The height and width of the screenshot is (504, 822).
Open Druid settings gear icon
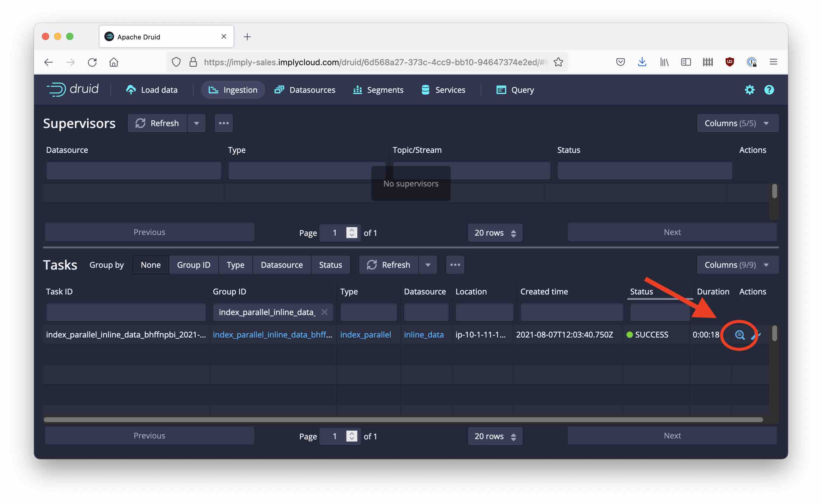click(749, 90)
